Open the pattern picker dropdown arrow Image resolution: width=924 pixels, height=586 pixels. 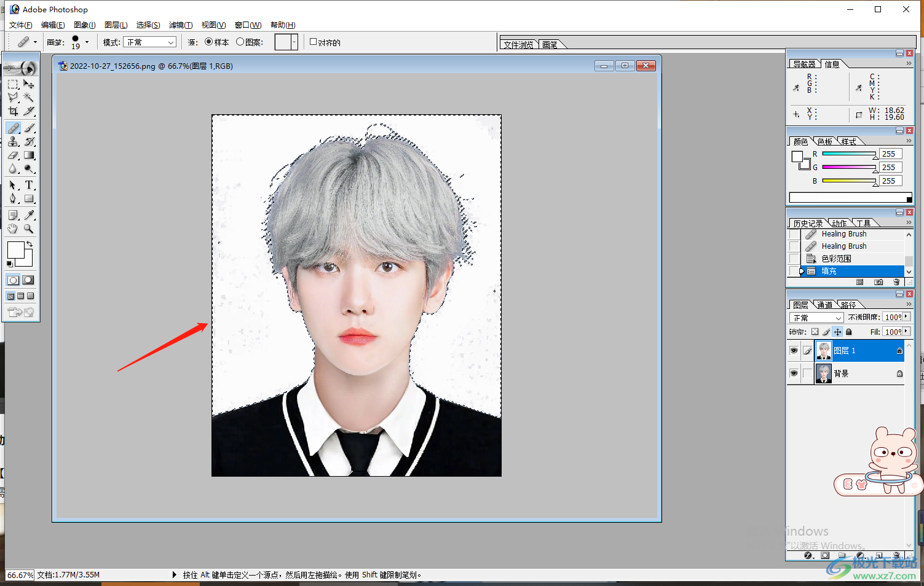point(294,42)
